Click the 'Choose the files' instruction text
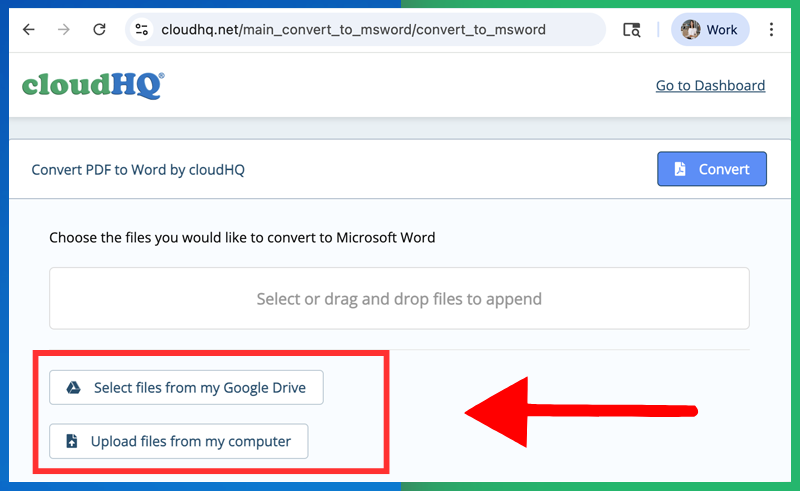800x491 pixels. pyautogui.click(x=242, y=238)
